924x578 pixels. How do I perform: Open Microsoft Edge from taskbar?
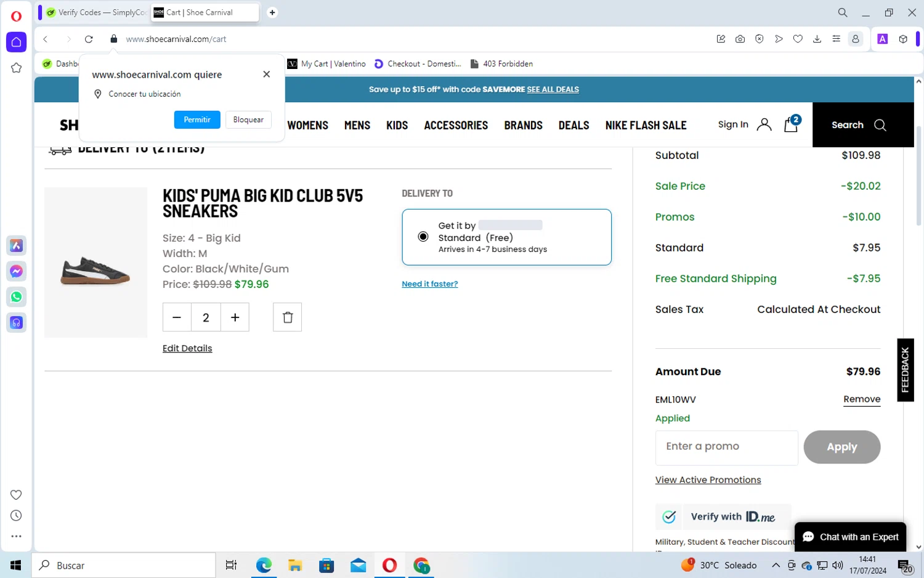264,565
